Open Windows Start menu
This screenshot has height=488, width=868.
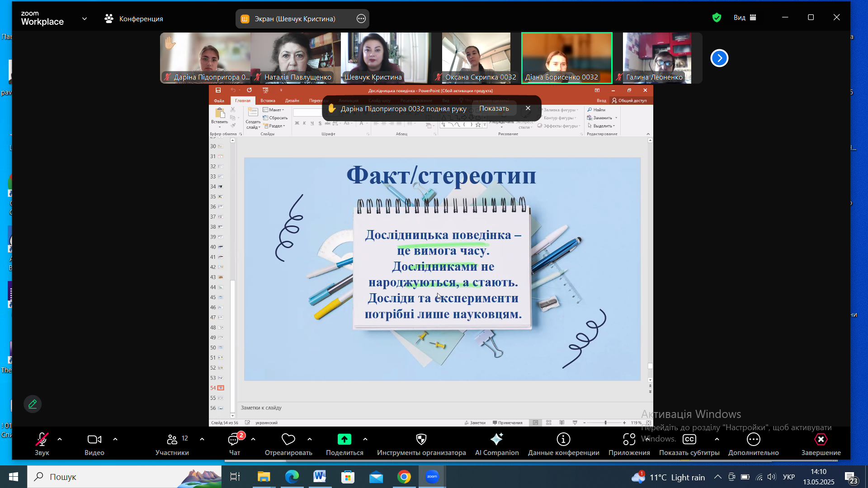(13, 477)
